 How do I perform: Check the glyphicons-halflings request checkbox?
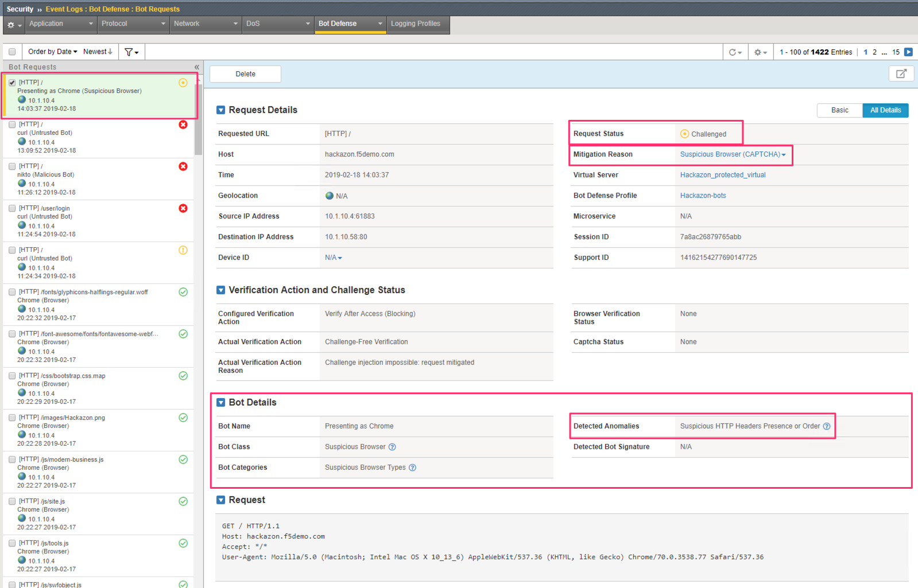(12, 292)
